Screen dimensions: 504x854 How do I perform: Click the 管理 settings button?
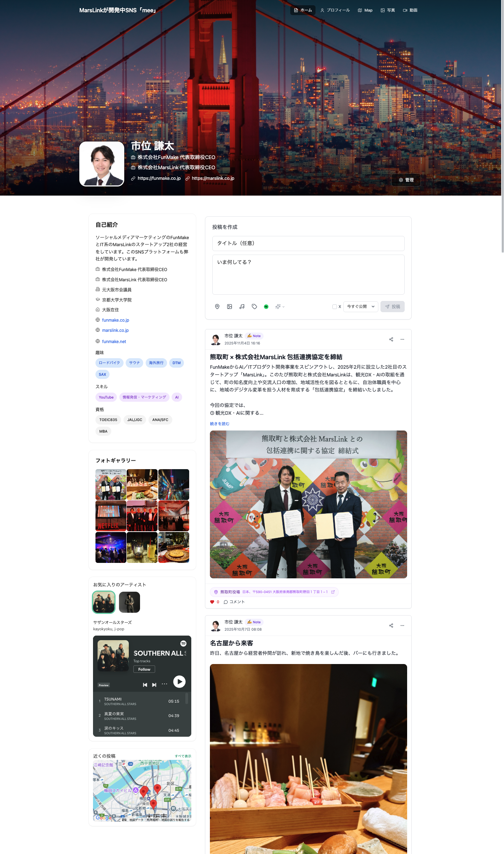[x=406, y=180]
